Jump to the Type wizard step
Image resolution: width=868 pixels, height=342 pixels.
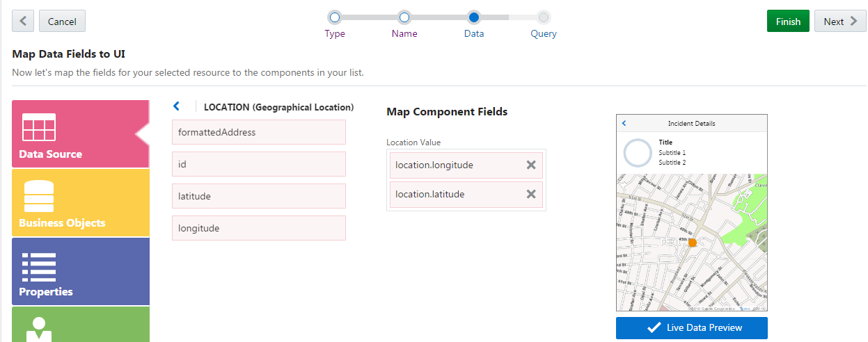[x=335, y=17]
